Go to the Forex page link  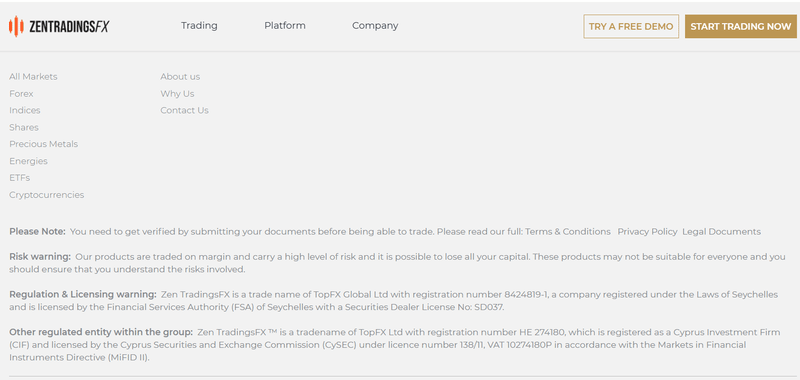coord(21,94)
